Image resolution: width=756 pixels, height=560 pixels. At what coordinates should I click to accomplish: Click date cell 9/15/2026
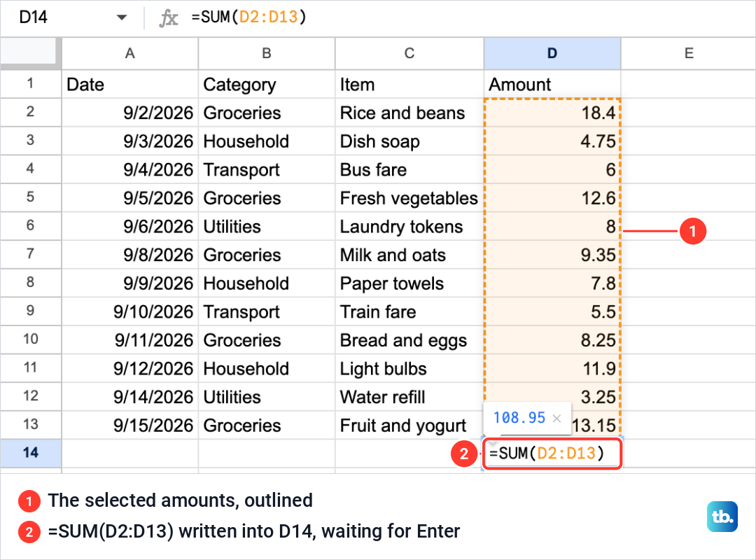[x=129, y=426]
